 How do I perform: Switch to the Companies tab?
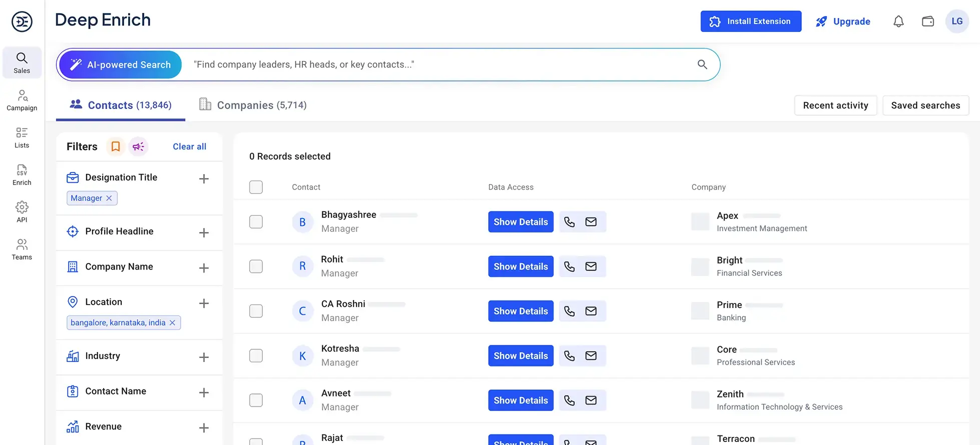click(x=253, y=105)
